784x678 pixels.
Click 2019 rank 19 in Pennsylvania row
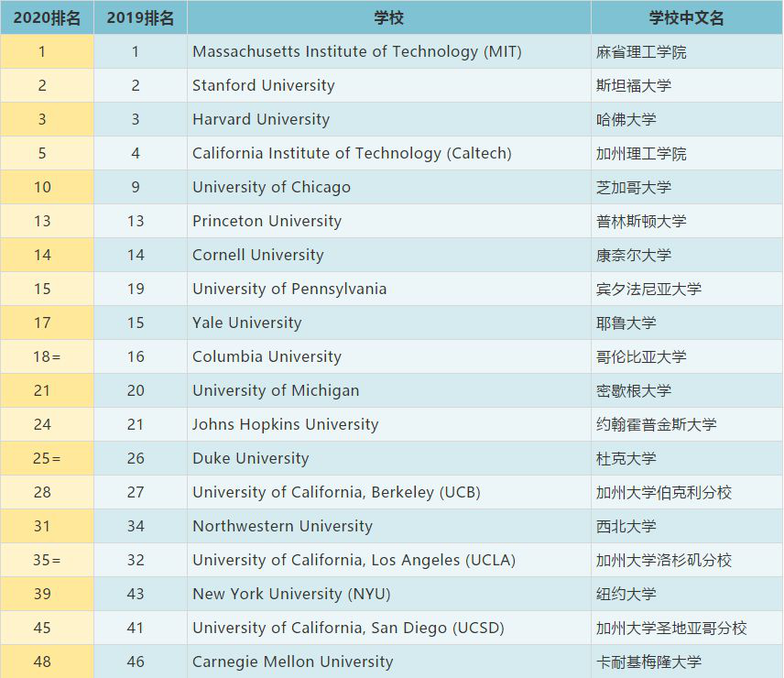(136, 289)
